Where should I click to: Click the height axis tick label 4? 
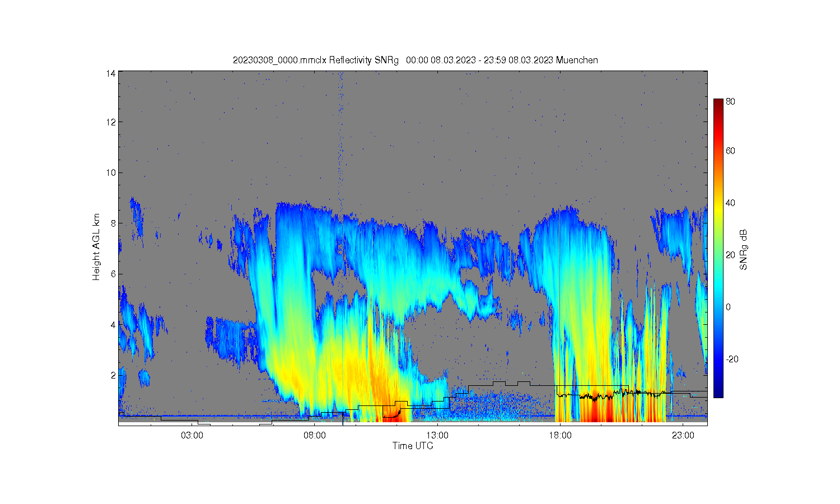coord(114,325)
